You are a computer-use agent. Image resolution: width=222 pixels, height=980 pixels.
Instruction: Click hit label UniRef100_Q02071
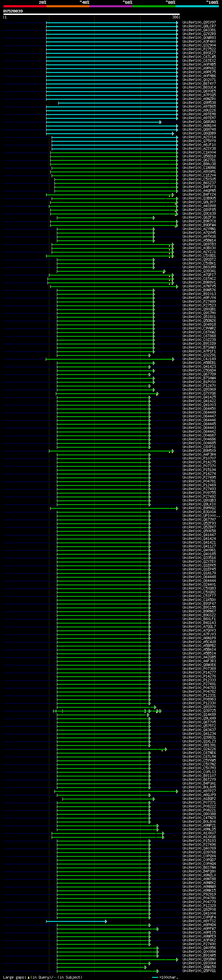click(199, 80)
